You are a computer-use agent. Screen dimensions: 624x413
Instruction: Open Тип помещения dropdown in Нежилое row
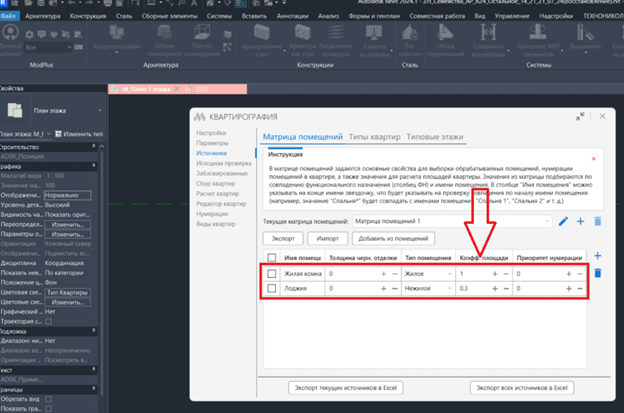[x=428, y=288]
